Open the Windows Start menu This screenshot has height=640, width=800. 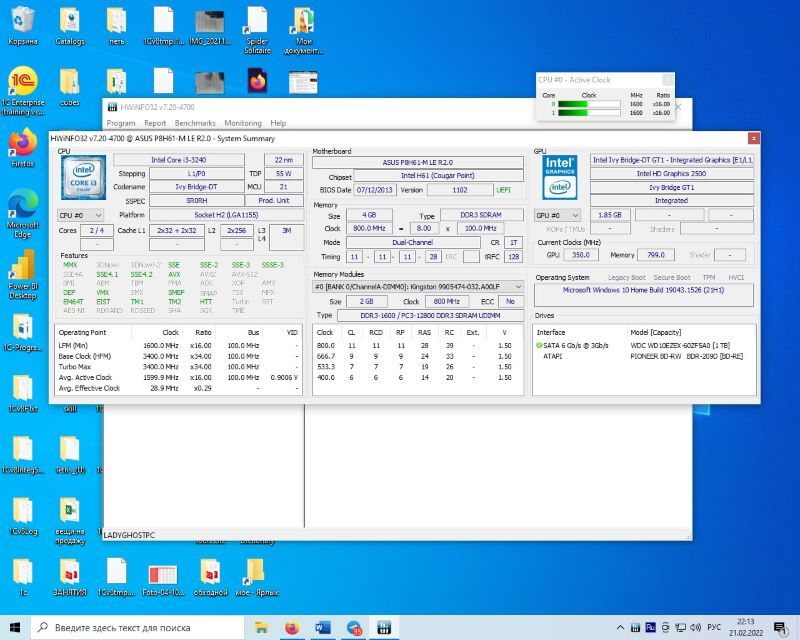(x=15, y=627)
